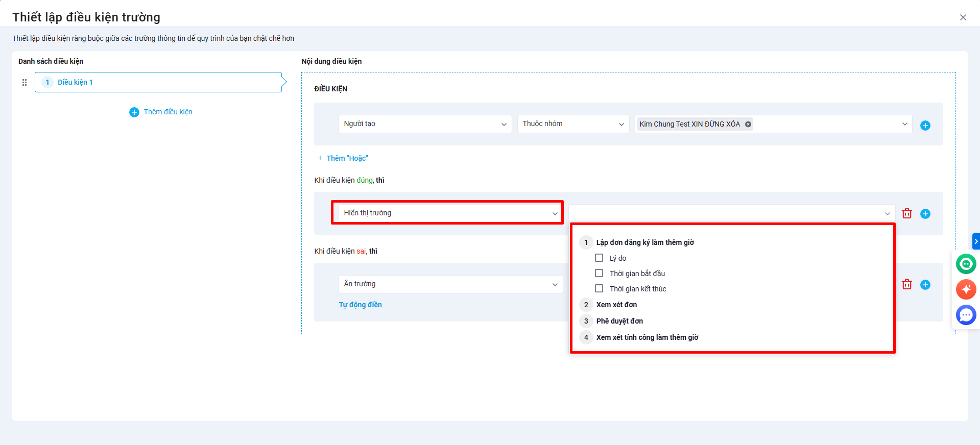Click the Tự động điền link
Image resolution: width=980 pixels, height=445 pixels.
360,305
